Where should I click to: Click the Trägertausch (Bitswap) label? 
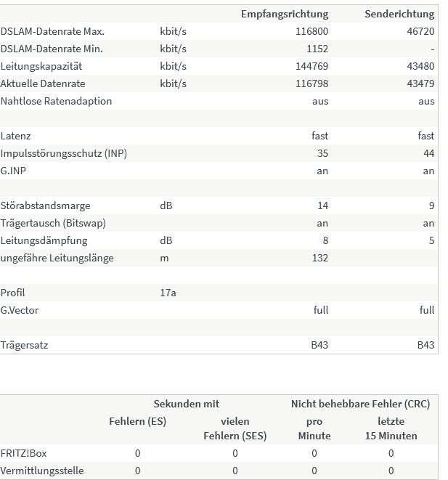point(53,223)
